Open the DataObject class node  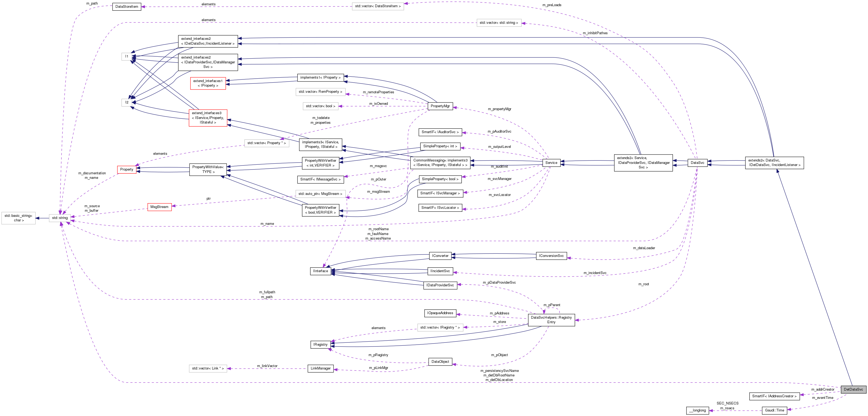coord(441,362)
